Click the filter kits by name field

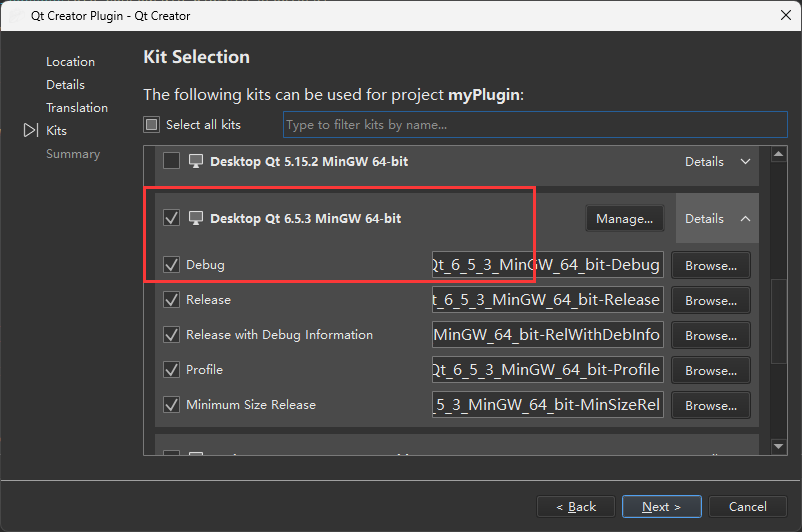pyautogui.click(x=535, y=124)
